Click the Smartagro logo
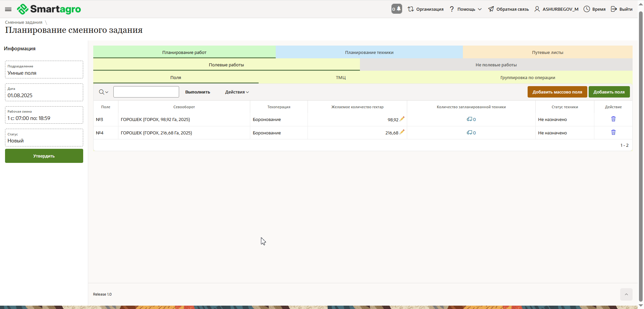The height and width of the screenshot is (309, 644). (49, 9)
